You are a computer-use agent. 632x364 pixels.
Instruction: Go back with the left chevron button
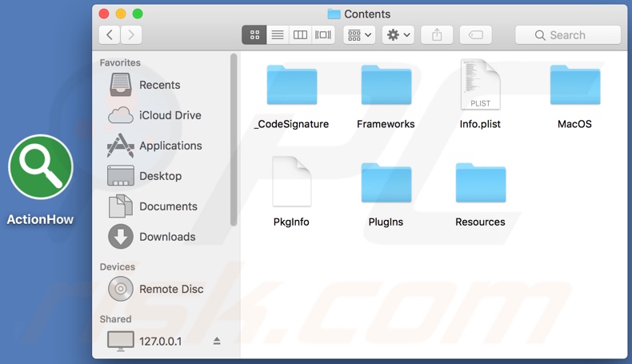point(110,35)
